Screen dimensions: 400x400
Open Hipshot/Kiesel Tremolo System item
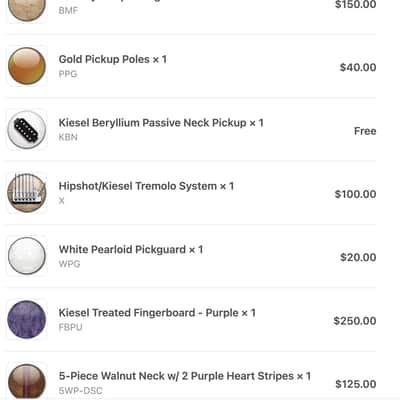tap(146, 186)
